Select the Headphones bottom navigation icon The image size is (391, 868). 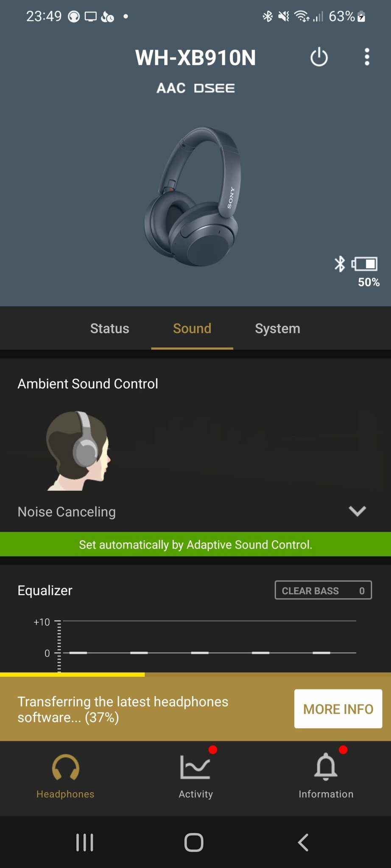click(65, 768)
